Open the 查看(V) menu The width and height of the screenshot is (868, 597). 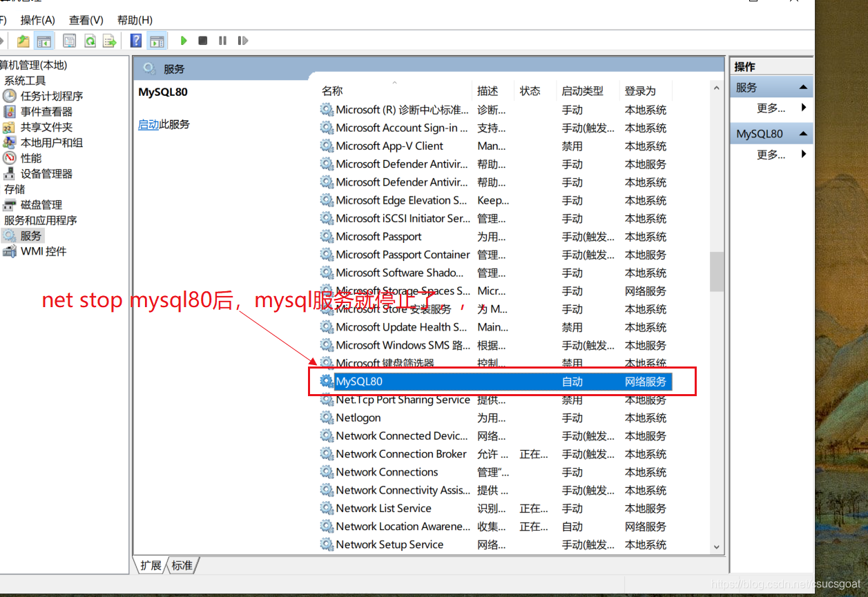click(x=84, y=19)
